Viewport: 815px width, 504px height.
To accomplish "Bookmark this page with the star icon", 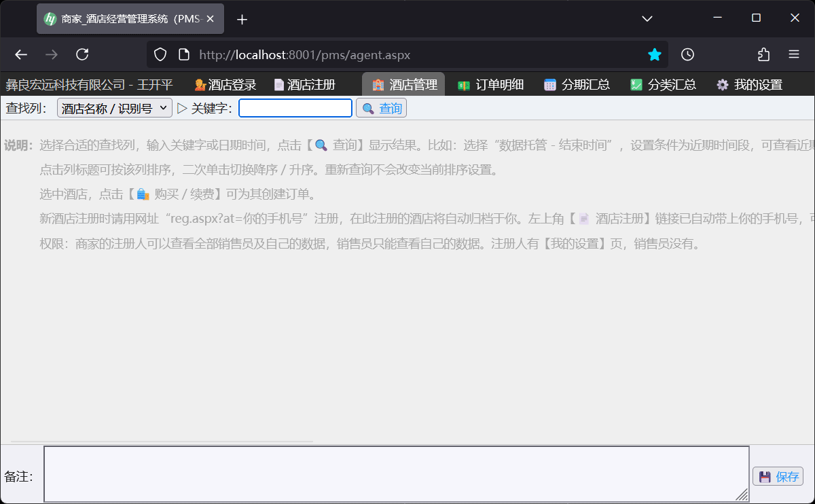I will coord(654,54).
